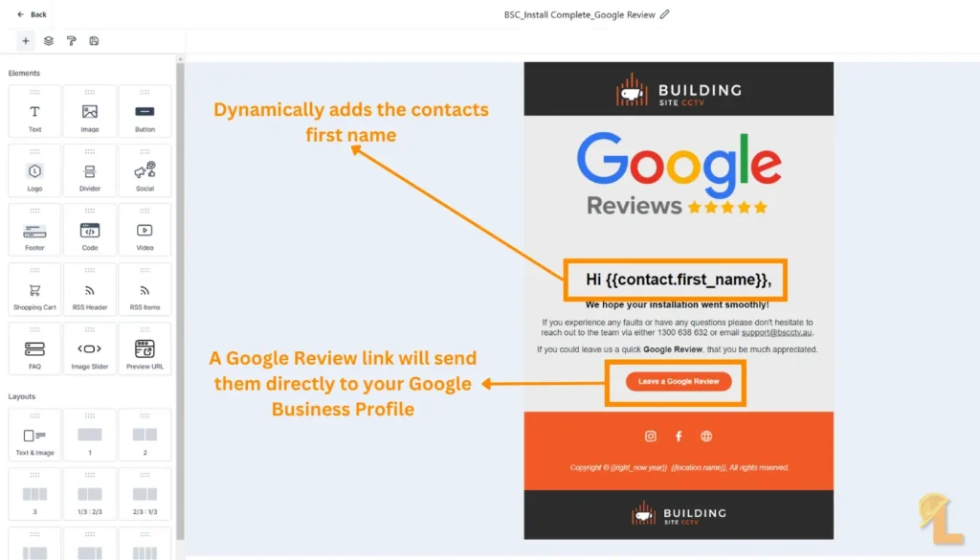Click the Facebook icon in email footer

pyautogui.click(x=679, y=437)
